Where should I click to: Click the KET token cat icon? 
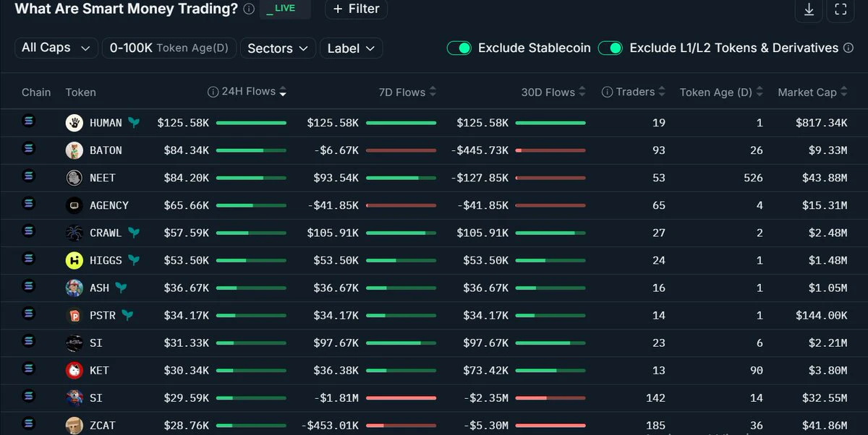click(75, 370)
